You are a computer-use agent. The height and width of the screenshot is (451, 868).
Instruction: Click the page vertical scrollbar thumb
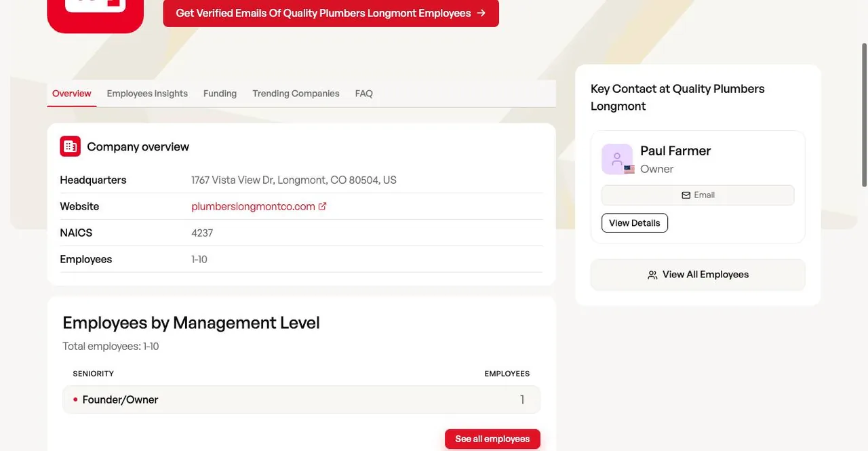tap(864, 114)
